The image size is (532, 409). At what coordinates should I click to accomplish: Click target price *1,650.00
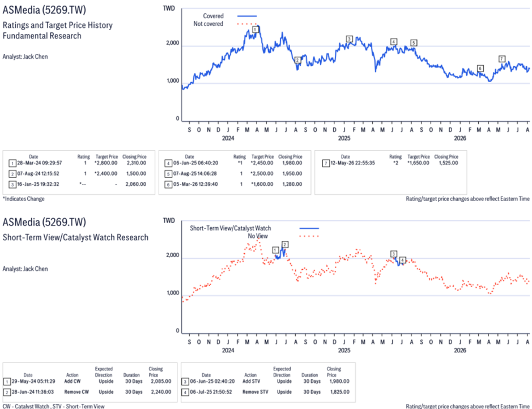tap(418, 163)
